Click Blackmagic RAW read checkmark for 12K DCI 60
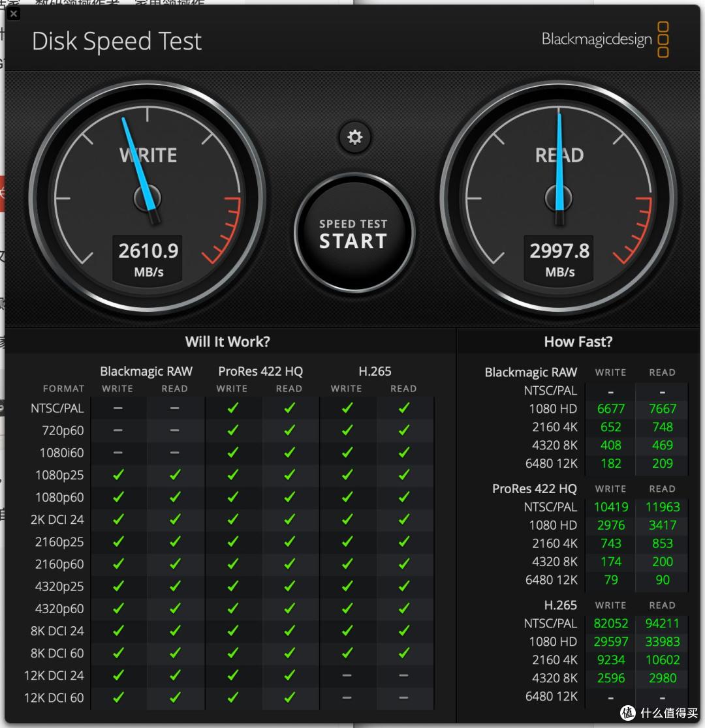 tap(175, 697)
